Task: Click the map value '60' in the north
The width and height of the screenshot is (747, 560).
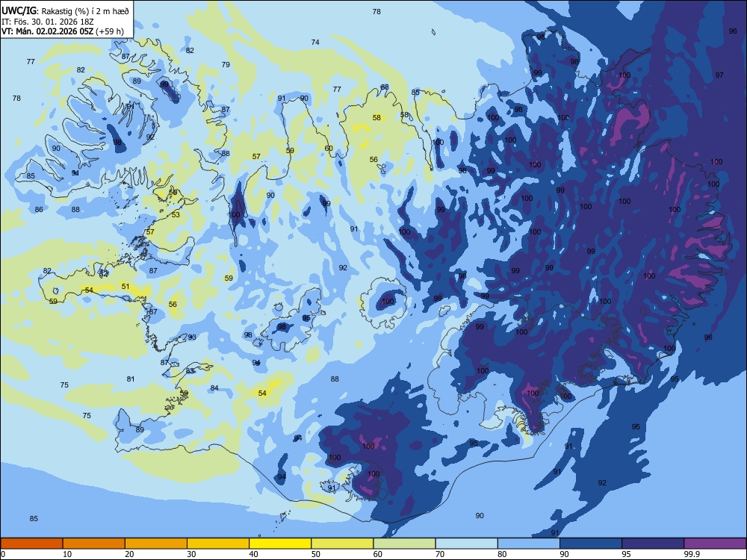Action: [x=329, y=149]
